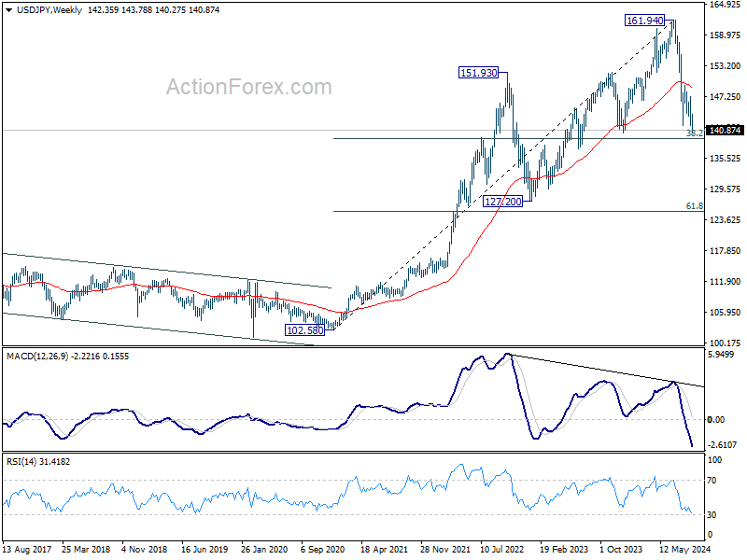The width and height of the screenshot is (747, 560).
Task: Select the 127.200 low price label
Action: (x=502, y=202)
